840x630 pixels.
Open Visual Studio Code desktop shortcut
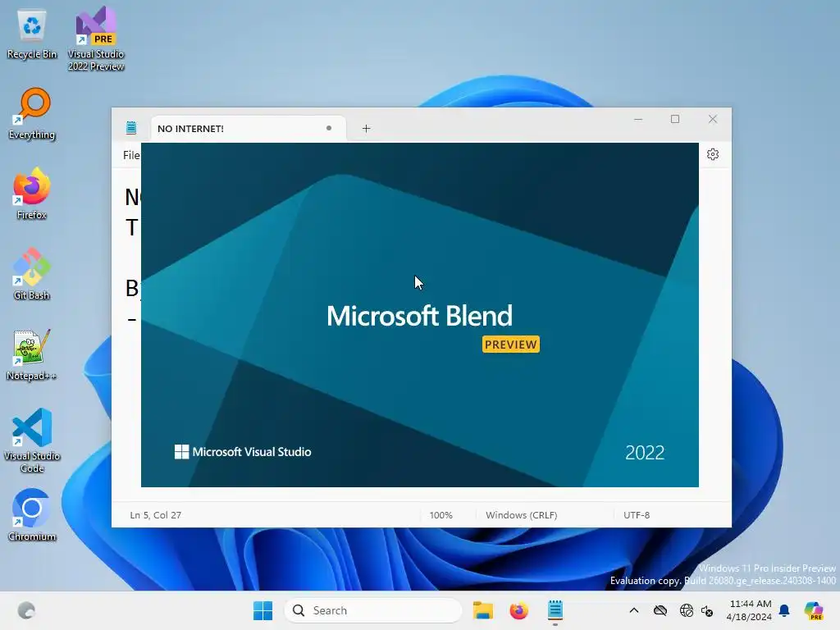coord(32,441)
